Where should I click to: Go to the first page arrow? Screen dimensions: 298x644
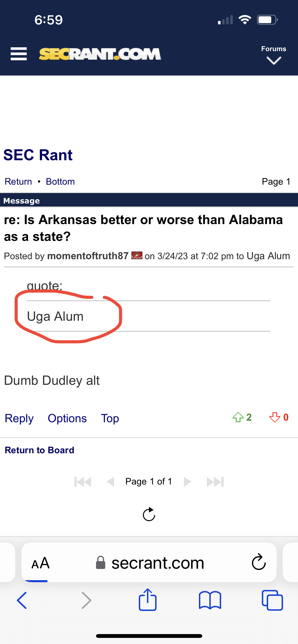click(83, 482)
